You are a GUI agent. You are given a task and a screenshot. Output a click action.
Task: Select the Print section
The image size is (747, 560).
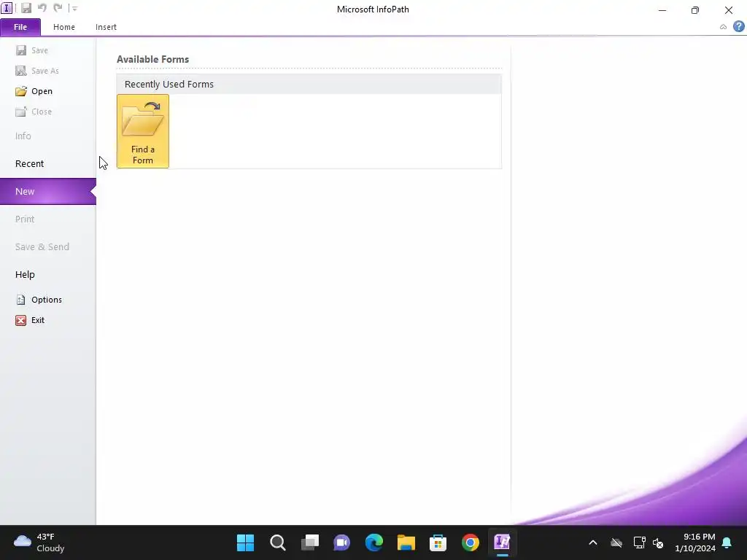25,219
